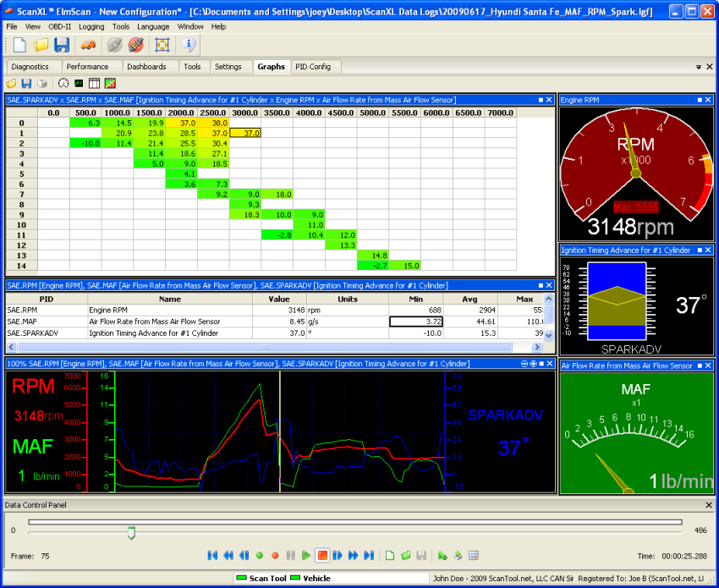Screen dimensions: 719x588
Task: Click the table icon in Graphs toolbar
Action: 94,84
